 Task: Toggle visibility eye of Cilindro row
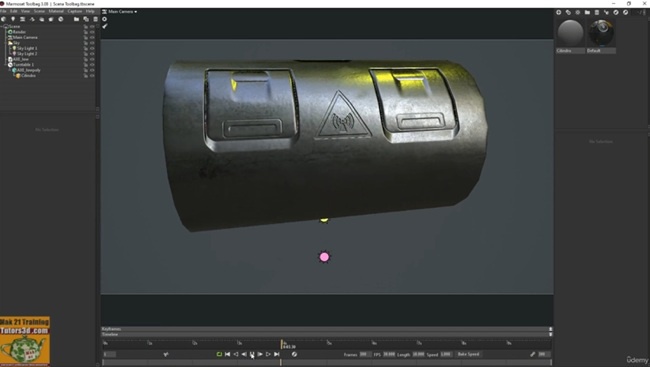92,75
